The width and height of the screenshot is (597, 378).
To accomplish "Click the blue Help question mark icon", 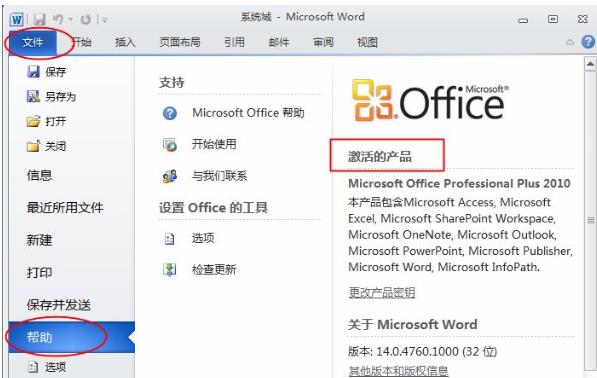I will (x=588, y=41).
